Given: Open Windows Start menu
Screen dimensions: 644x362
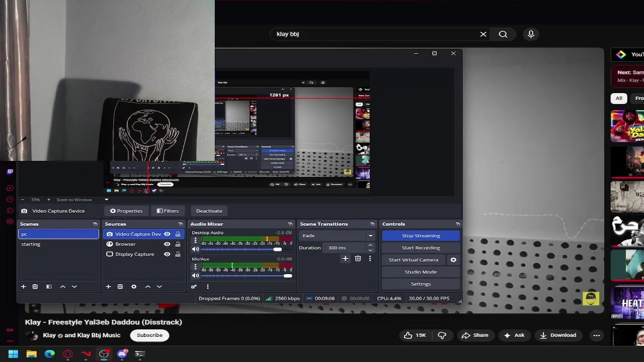Looking at the screenshot, I should click(13, 354).
